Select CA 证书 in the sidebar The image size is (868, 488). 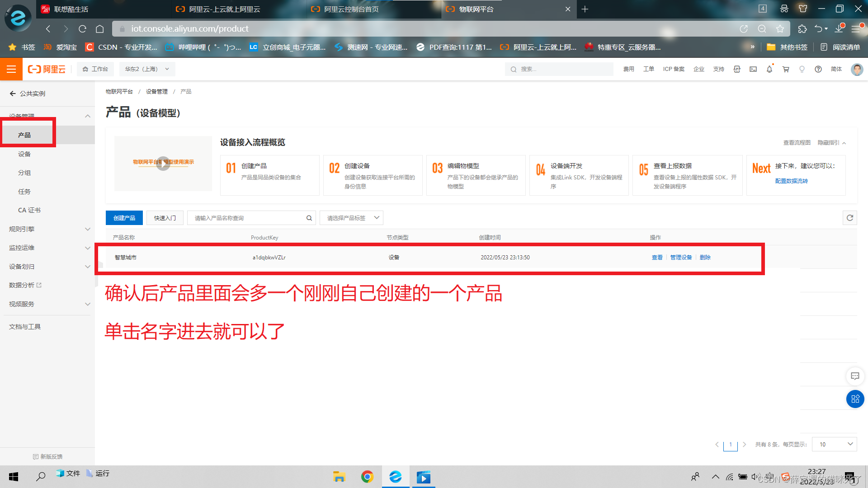pyautogui.click(x=29, y=210)
